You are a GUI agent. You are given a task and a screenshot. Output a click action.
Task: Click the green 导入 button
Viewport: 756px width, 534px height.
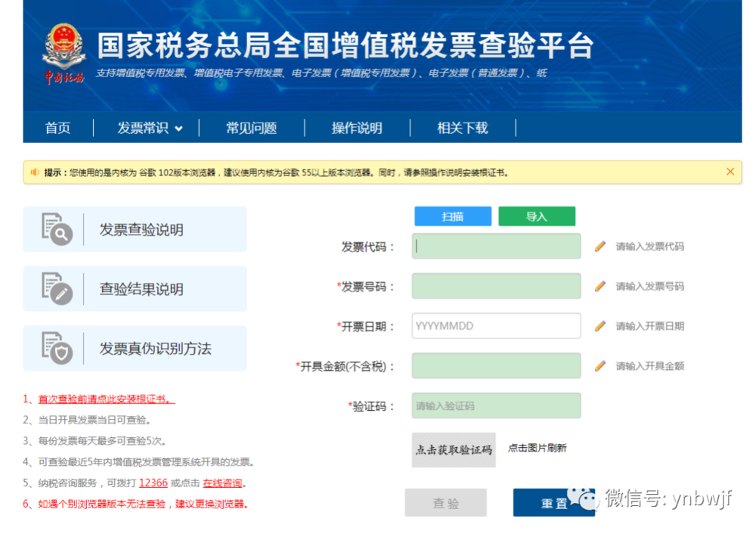click(537, 216)
